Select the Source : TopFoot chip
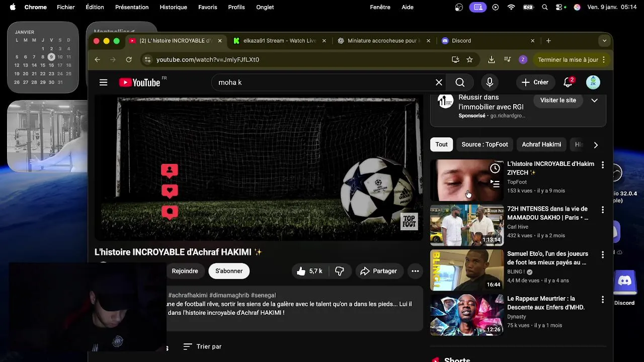 coord(485,144)
